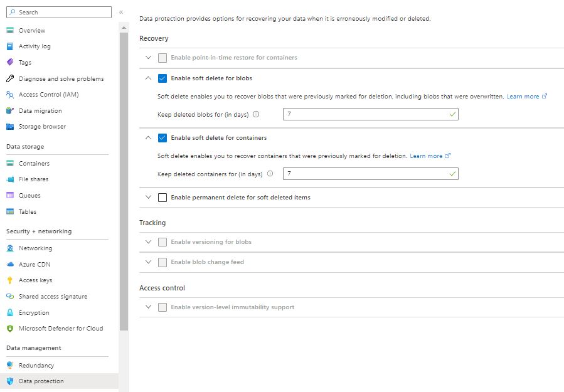
Task: Open Learn more about container soft delete
Action: [428, 155]
